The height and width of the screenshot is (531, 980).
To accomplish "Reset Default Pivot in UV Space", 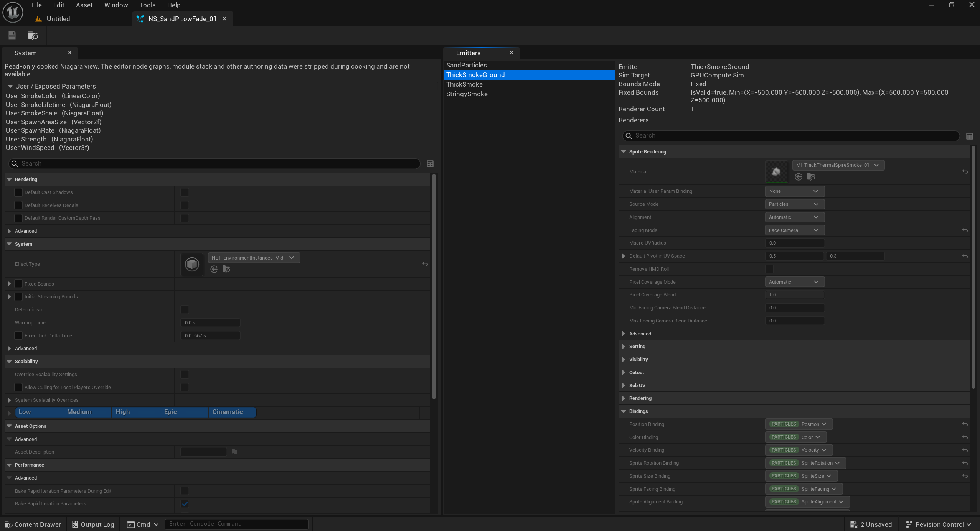I will click(x=965, y=256).
